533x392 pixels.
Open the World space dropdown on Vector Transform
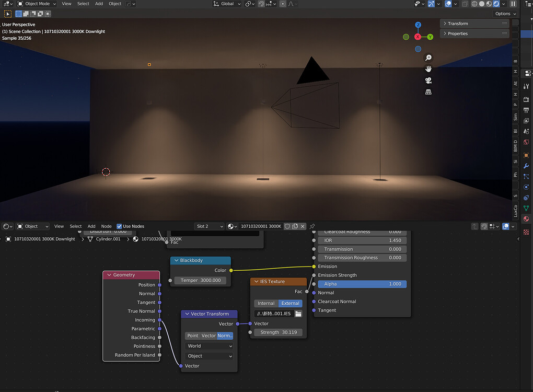point(208,345)
